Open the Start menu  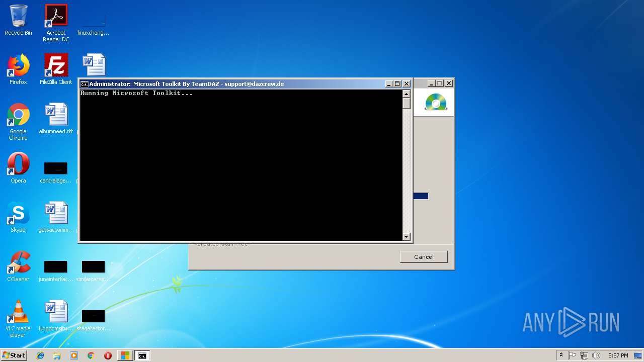[x=14, y=355]
